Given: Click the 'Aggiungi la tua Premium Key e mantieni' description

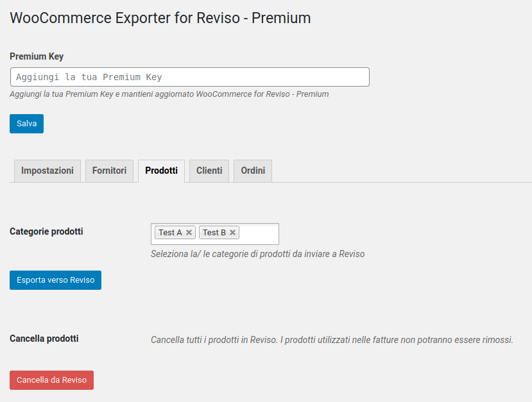Looking at the screenshot, I should point(169,94).
